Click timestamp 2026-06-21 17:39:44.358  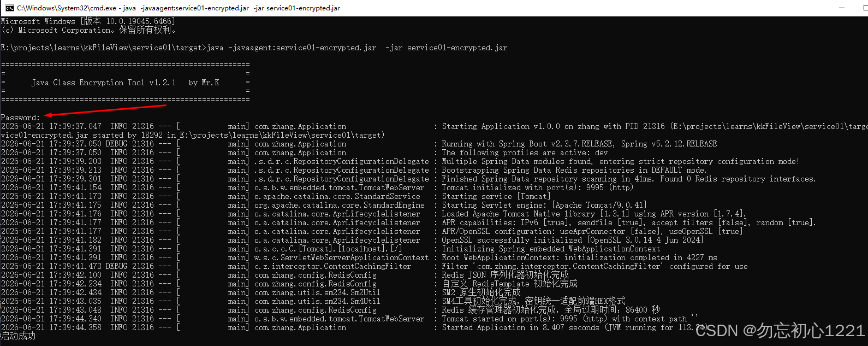tap(51, 327)
